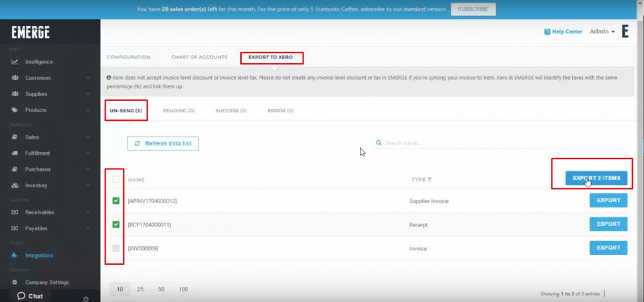The image size is (644, 302).
Task: Click the [APINV1704000012] name text
Action: pos(153,201)
